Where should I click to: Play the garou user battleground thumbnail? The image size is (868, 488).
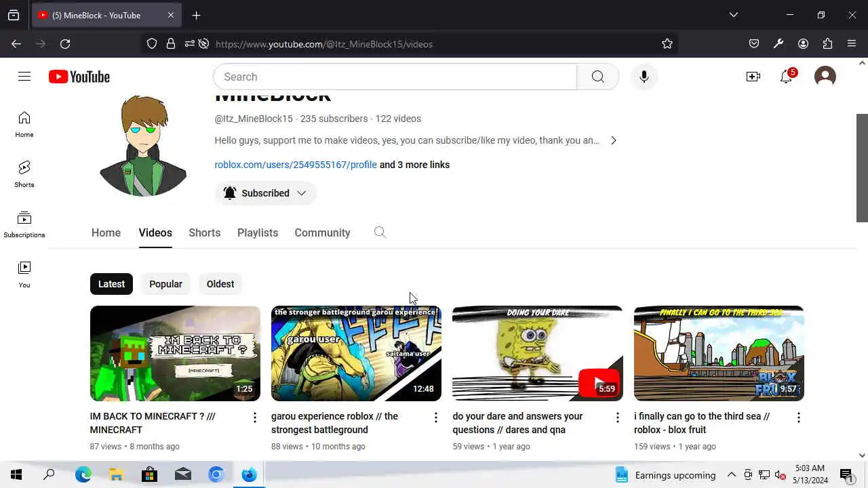click(x=356, y=353)
